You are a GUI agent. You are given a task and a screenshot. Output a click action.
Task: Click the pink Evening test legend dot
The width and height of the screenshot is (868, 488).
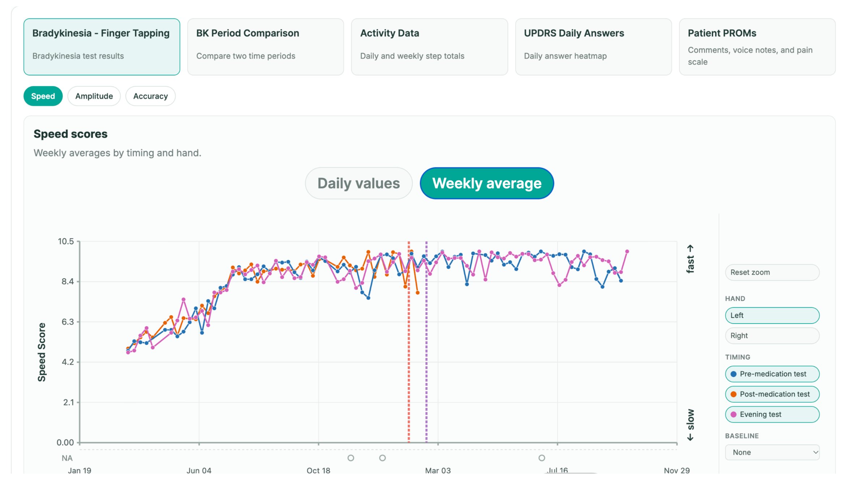[733, 415]
